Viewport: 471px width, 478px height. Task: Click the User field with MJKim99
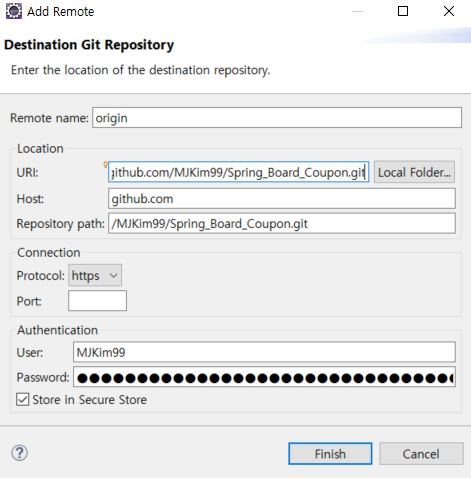[x=264, y=352]
